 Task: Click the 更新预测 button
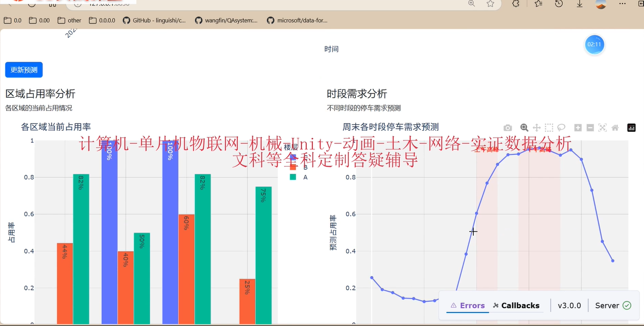point(24,70)
